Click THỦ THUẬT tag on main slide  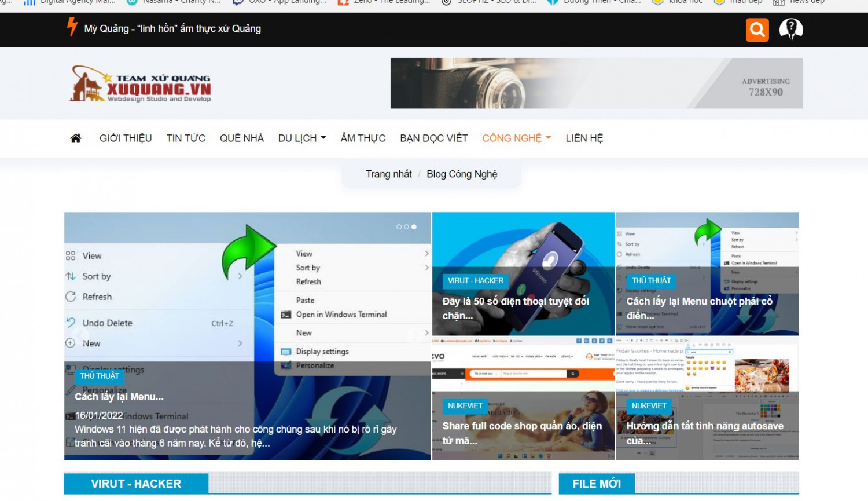(x=100, y=376)
